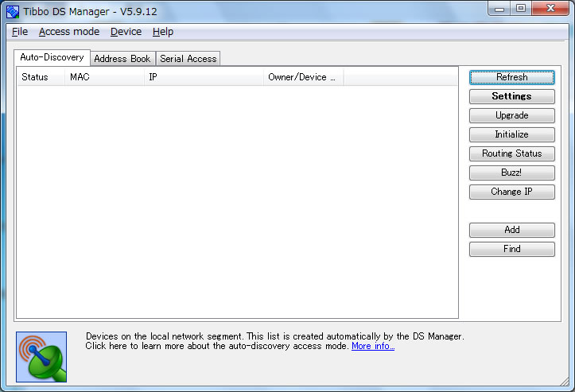Open Routing Status
575x392 pixels.
pos(512,153)
